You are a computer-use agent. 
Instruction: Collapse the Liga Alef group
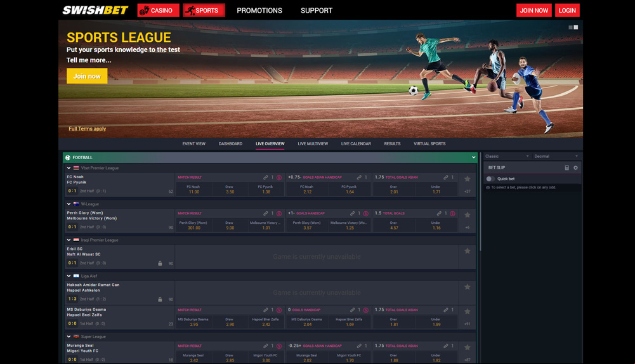pyautogui.click(x=69, y=276)
